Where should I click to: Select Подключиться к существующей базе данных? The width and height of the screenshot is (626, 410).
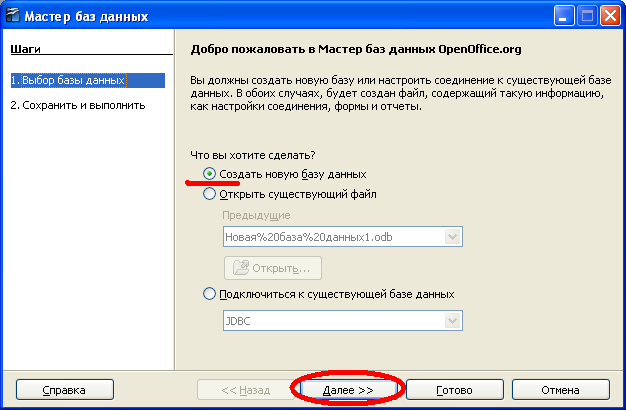tap(209, 294)
